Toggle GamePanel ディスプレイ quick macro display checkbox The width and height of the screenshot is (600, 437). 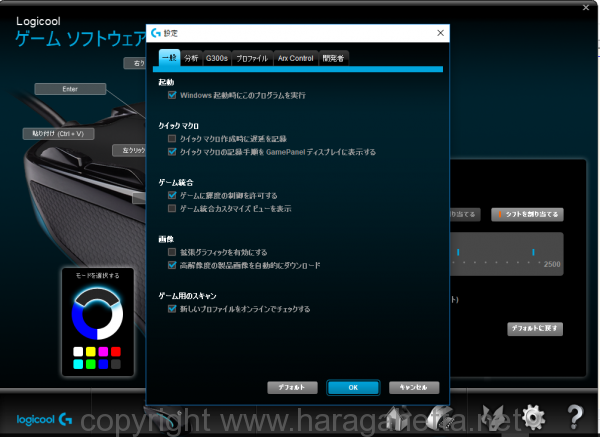tap(172, 152)
